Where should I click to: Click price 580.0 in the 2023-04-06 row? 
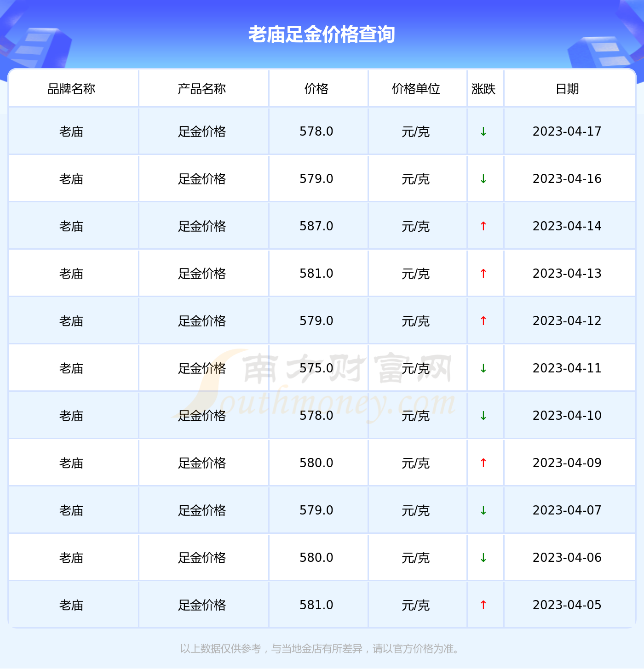(316, 558)
